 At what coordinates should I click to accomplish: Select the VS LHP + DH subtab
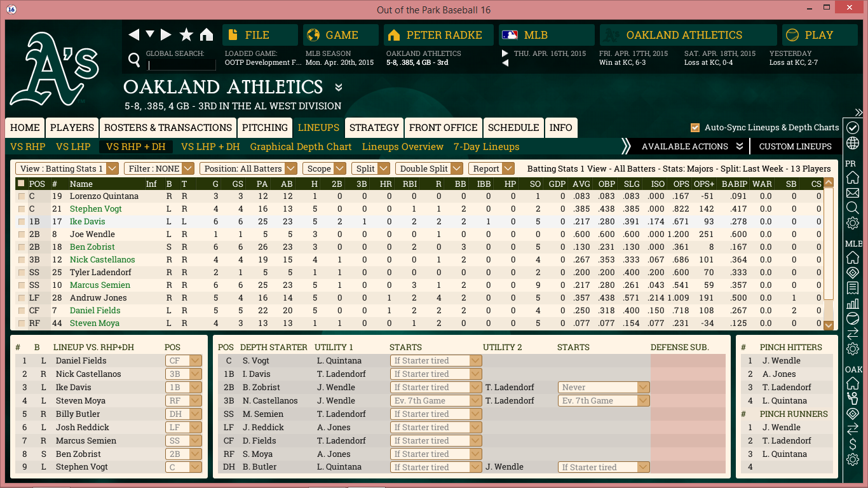point(210,147)
